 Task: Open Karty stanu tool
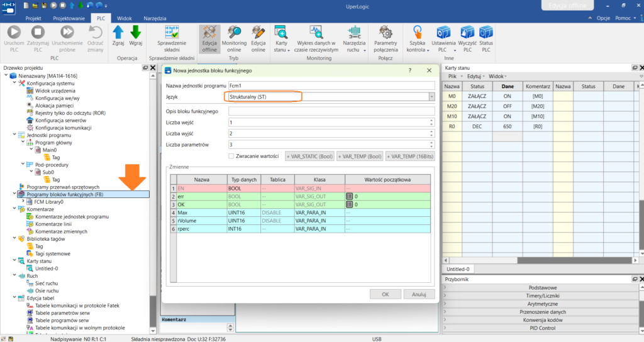click(x=281, y=38)
